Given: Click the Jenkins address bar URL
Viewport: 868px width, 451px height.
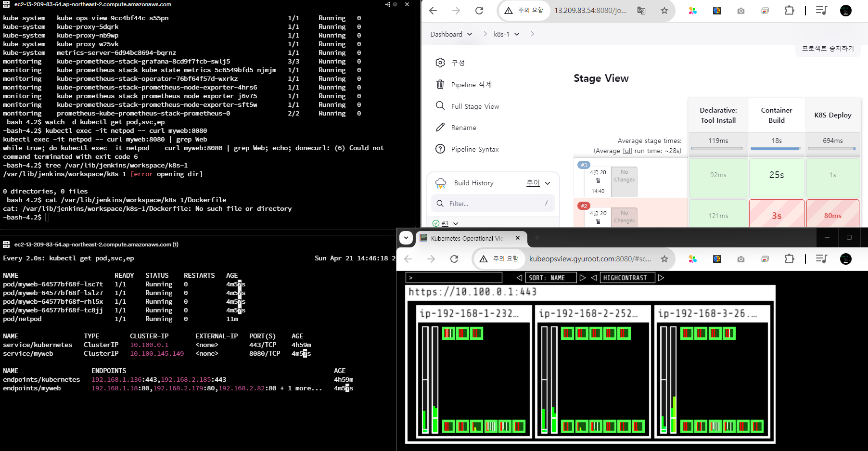Looking at the screenshot, I should tap(590, 11).
